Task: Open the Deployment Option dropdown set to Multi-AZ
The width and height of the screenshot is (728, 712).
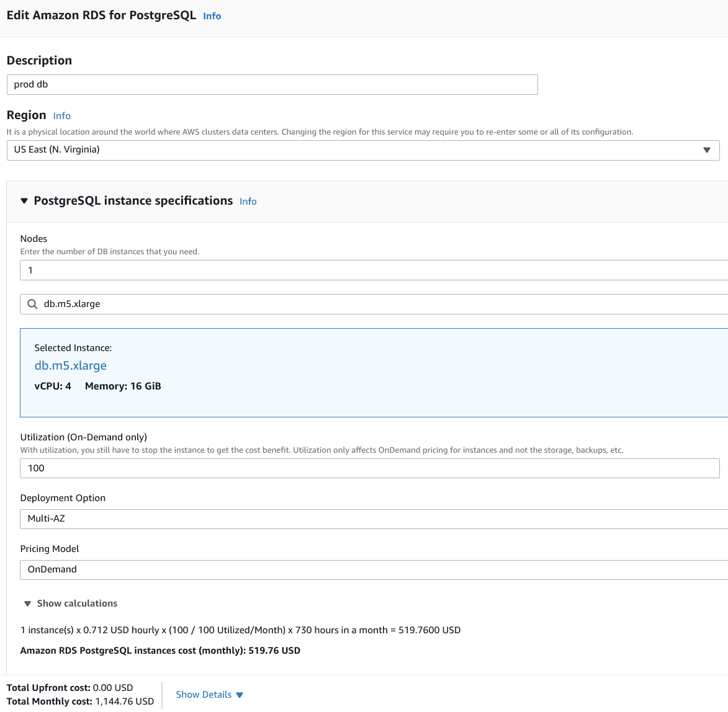Action: 372,518
